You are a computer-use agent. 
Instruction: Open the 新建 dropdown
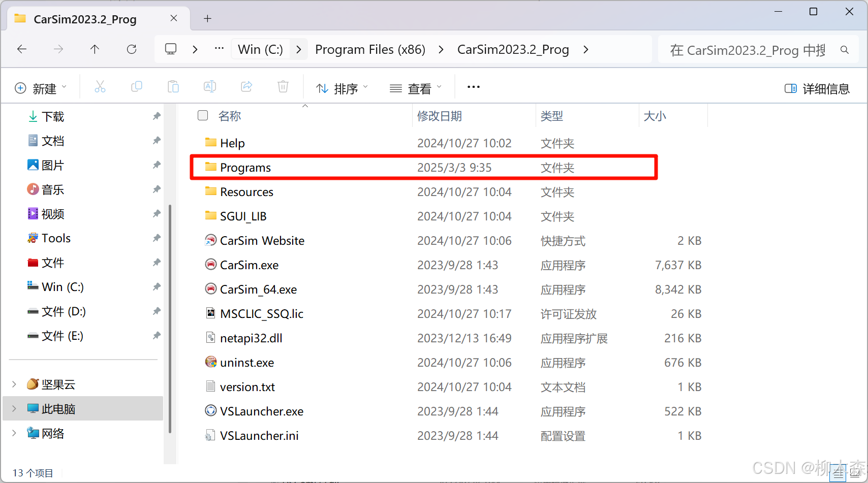[x=41, y=88]
